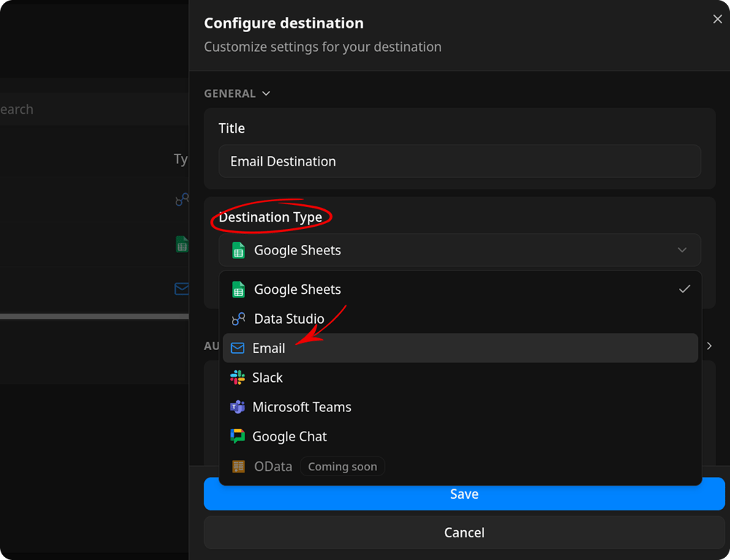Screen dimensions: 730x560
Task: Choose the Microsoft Teams option label
Action: coord(302,407)
